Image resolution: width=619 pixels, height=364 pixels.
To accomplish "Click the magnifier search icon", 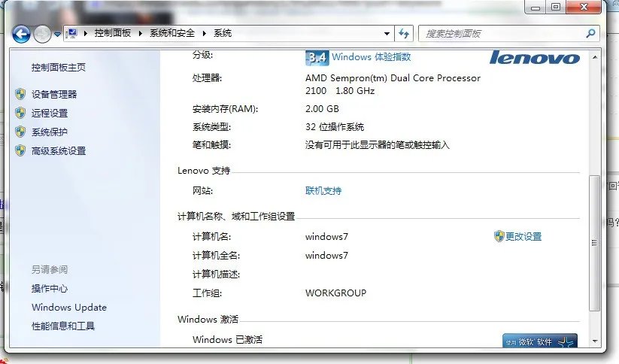I will [590, 34].
